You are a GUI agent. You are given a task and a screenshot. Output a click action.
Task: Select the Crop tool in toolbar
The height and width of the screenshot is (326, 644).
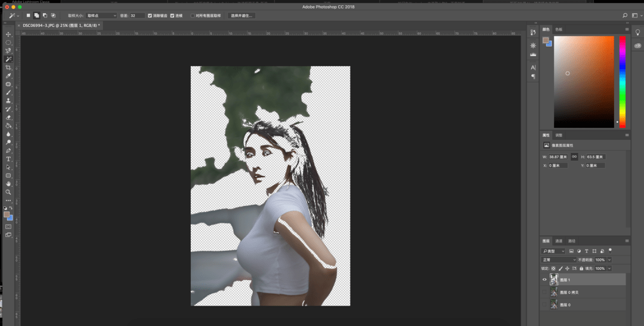tap(8, 68)
